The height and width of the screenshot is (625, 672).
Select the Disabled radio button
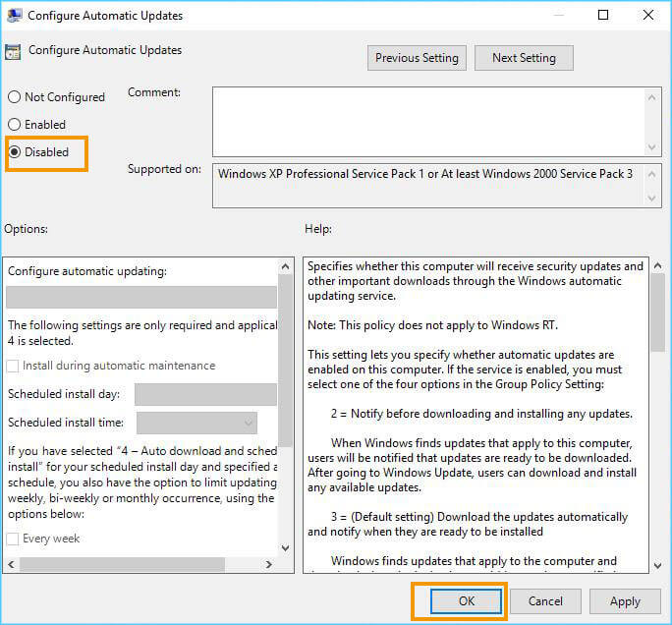coord(15,152)
